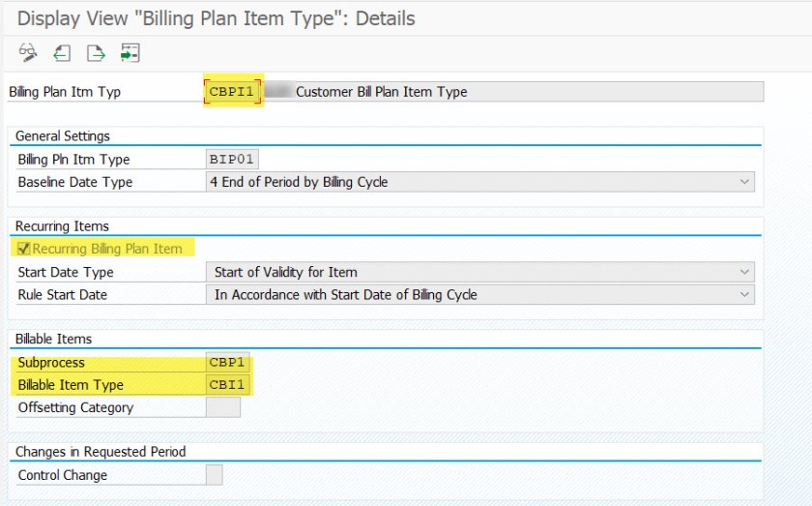Viewport: 812px width, 506px height.
Task: Go to the next entry icon
Action: click(x=96, y=52)
